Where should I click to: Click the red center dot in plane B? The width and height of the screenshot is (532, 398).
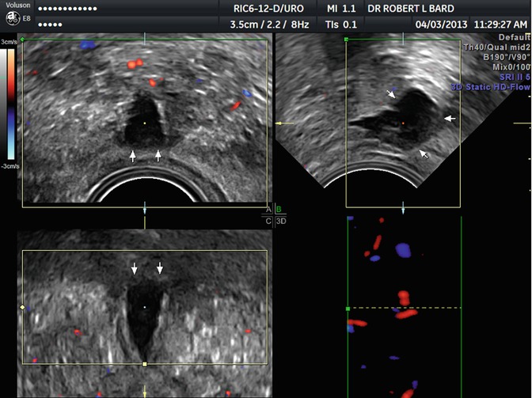point(404,123)
